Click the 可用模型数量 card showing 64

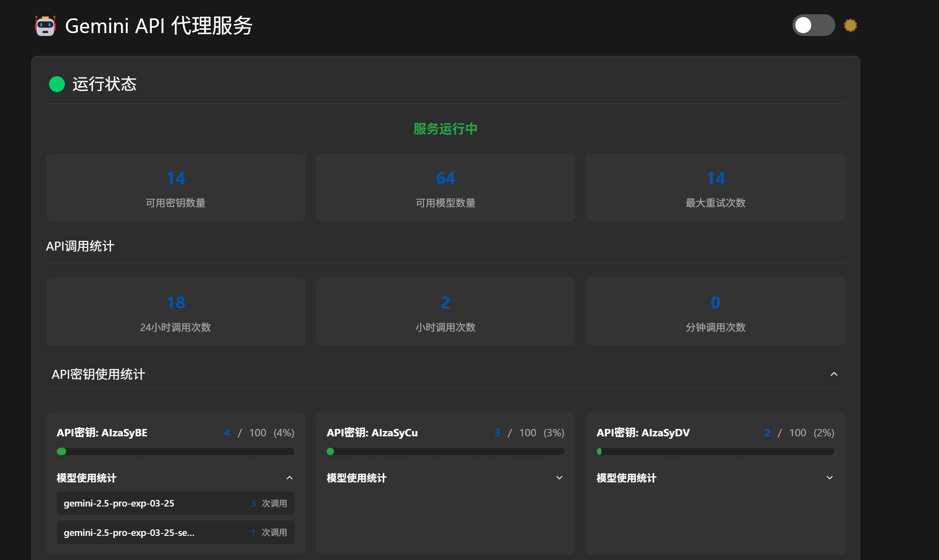(x=445, y=187)
